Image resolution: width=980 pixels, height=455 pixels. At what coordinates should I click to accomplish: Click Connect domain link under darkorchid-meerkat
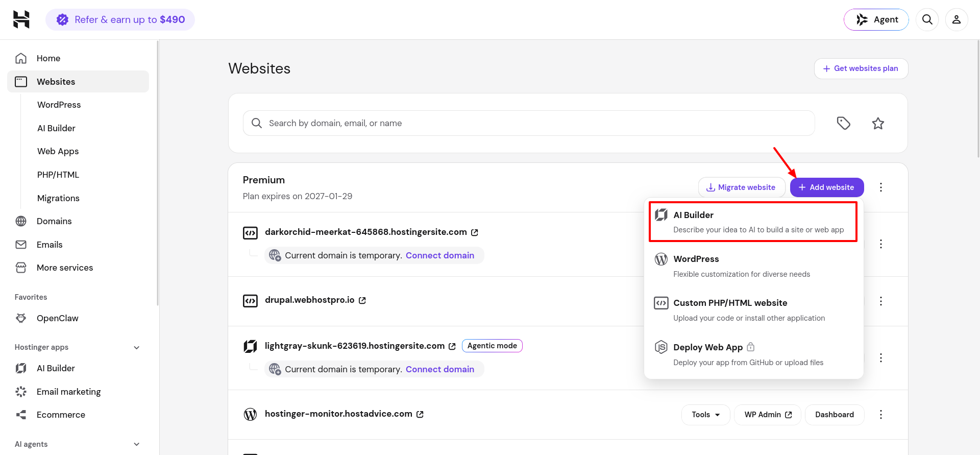(x=440, y=255)
